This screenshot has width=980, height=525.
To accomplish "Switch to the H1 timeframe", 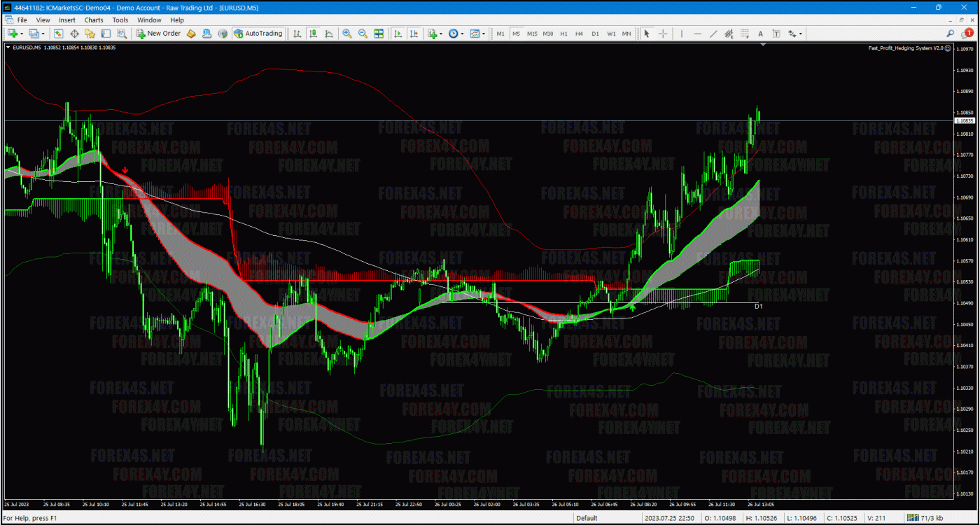I will [x=563, y=34].
